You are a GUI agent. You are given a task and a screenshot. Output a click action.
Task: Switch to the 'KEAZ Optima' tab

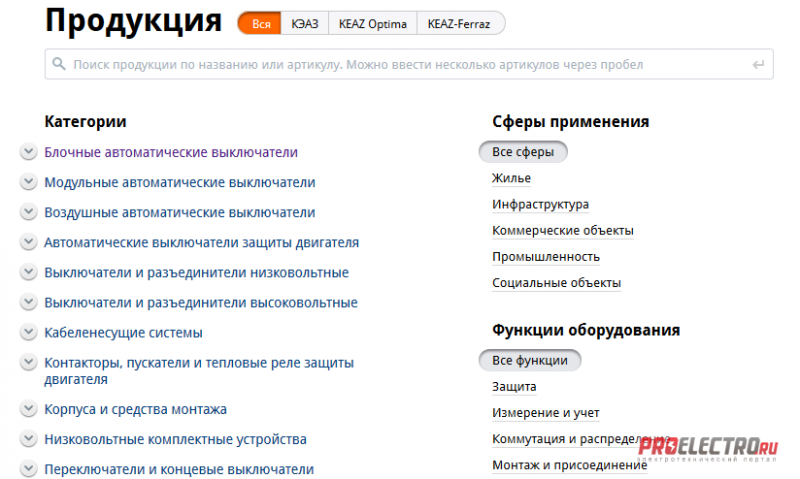pos(372,23)
